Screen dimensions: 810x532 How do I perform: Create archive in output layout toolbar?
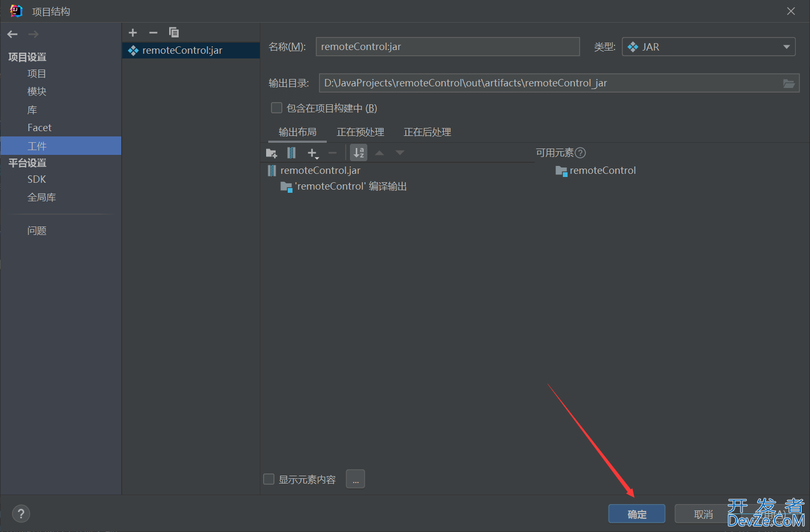pyautogui.click(x=291, y=153)
